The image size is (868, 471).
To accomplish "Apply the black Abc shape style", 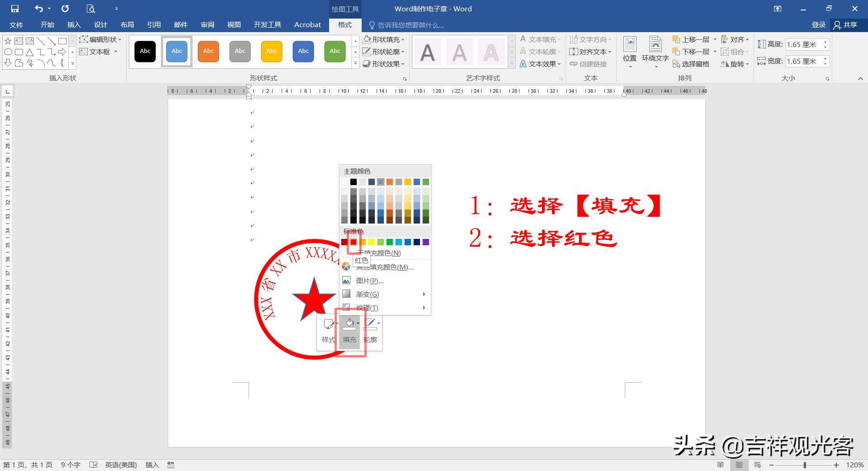I will pyautogui.click(x=145, y=51).
